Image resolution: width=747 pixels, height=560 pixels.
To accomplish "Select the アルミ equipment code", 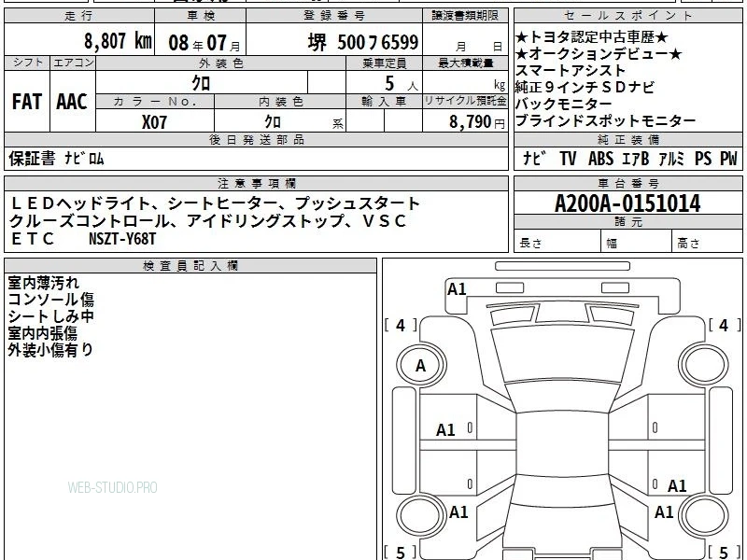I will (671, 158).
